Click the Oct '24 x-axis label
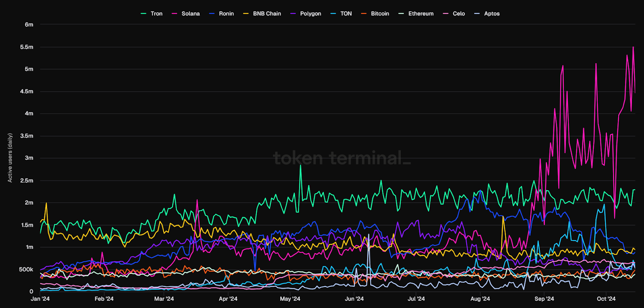This screenshot has width=644, height=308. 606,299
